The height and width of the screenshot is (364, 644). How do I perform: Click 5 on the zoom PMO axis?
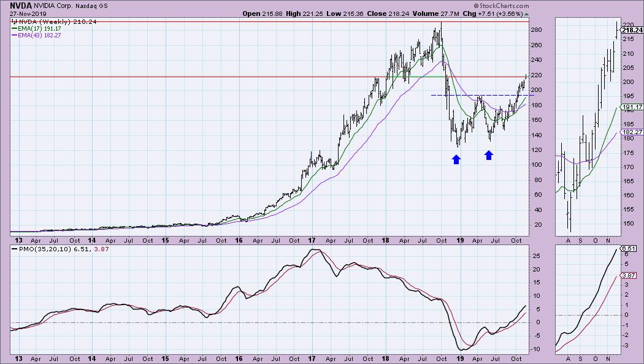tap(626, 265)
